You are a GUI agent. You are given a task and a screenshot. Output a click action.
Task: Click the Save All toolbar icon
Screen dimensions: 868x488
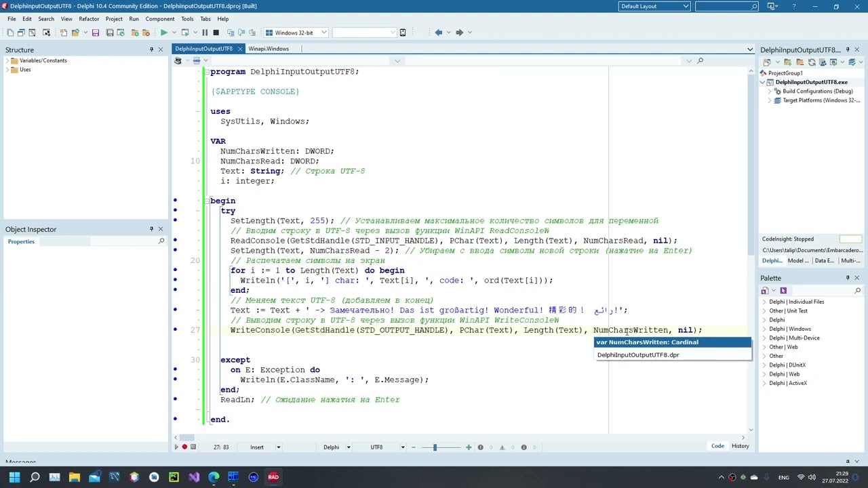tap(109, 33)
